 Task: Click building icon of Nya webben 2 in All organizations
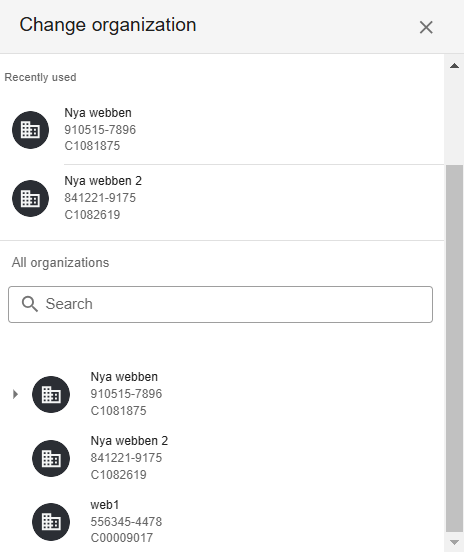[51, 458]
